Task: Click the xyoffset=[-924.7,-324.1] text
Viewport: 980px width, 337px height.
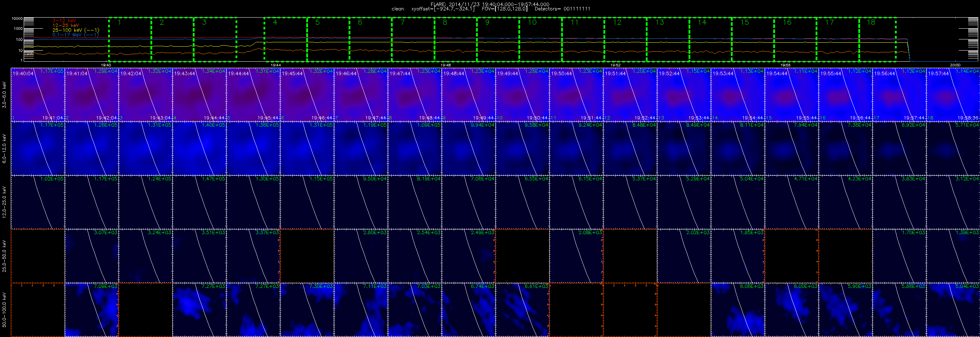Action: tap(443, 9)
